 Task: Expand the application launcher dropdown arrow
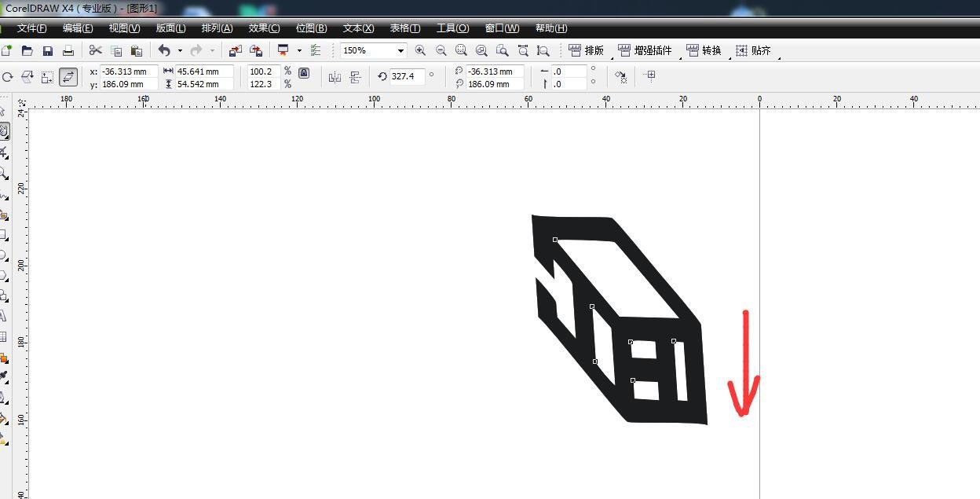click(x=299, y=50)
